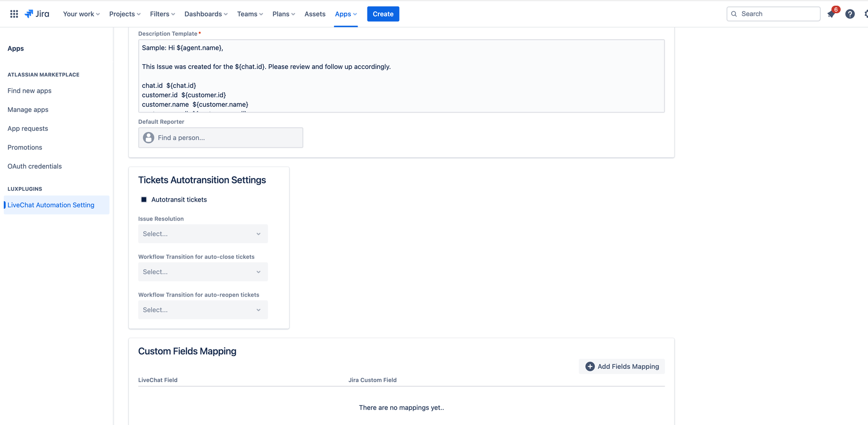This screenshot has height=425, width=868.
Task: Click the LiveChat Field column header
Action: pos(158,380)
